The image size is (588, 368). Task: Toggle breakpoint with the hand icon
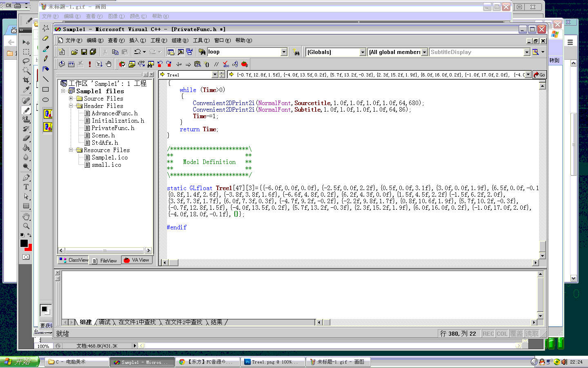(109, 64)
